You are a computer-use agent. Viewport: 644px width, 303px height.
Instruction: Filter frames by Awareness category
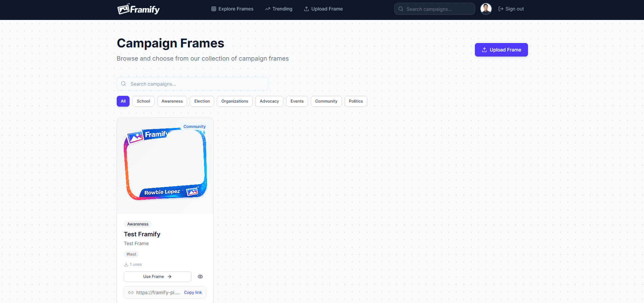tap(172, 101)
